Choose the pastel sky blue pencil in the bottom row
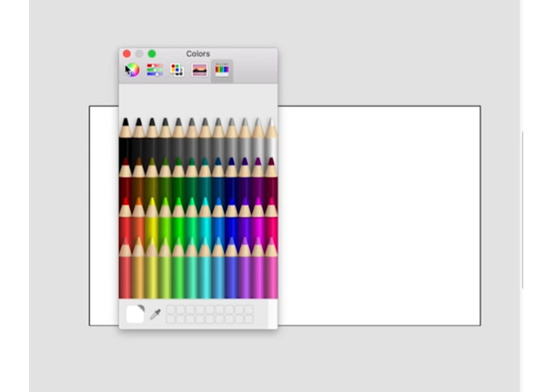553x392 pixels. point(218,270)
